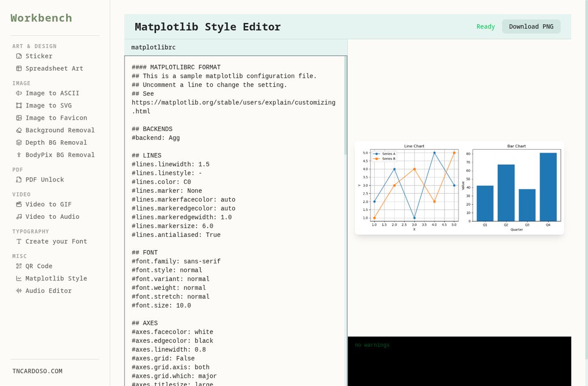This screenshot has width=588, height=386.
Task: Click the '#axes.facecolor: white' line
Action: [172, 332]
